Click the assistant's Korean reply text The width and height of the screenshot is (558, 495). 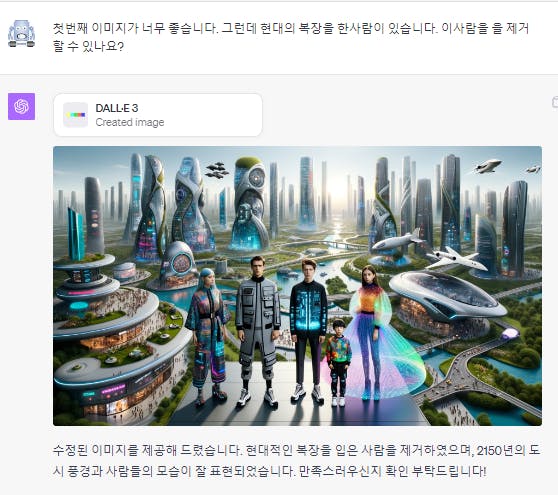(296, 460)
